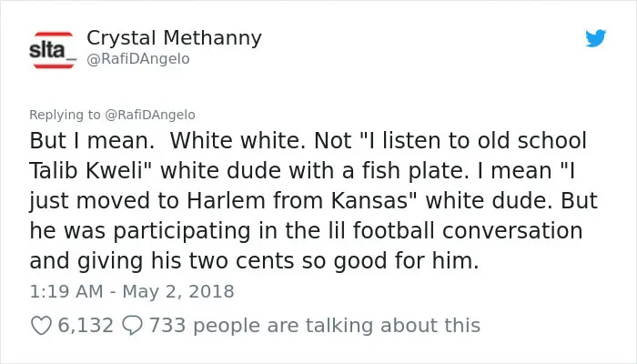The width and height of the screenshot is (637, 364).
Task: Click the 'Replying to' label
Action: click(65, 115)
